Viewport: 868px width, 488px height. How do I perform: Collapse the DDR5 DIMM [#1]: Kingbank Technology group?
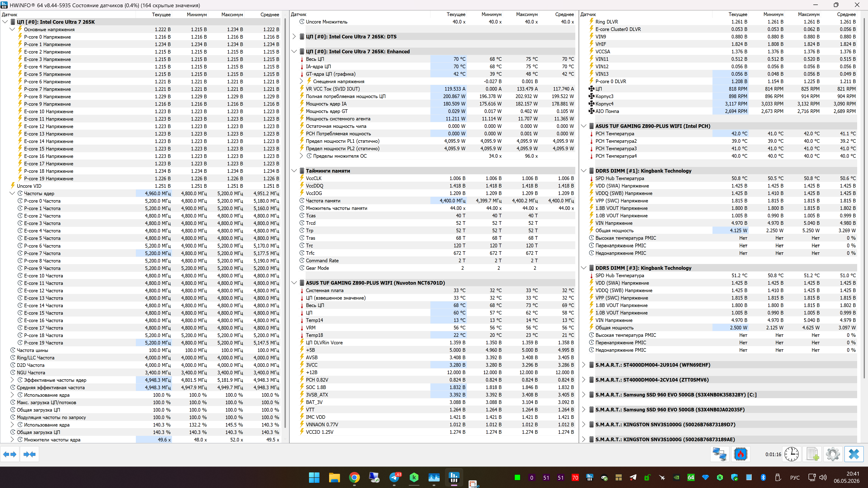(x=584, y=171)
